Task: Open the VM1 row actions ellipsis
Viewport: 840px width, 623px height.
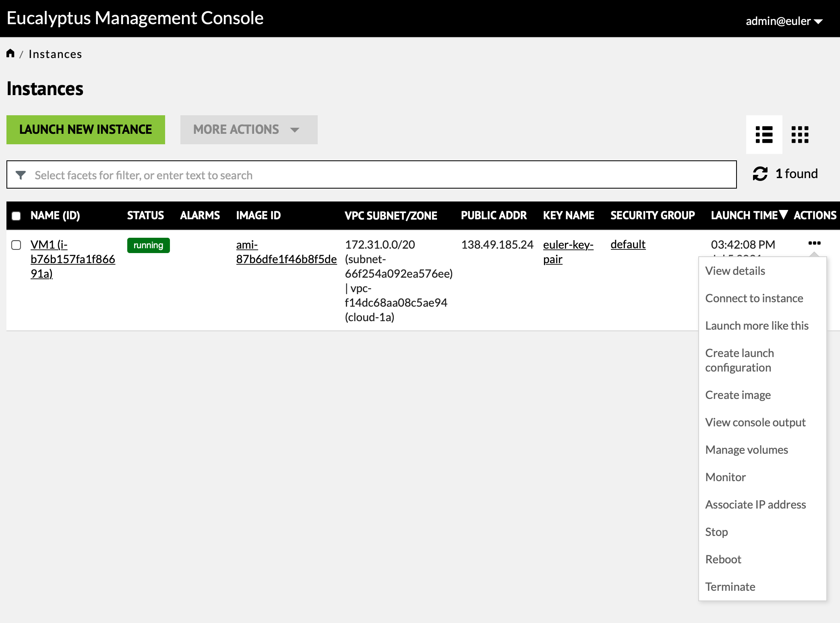Action: [x=814, y=243]
